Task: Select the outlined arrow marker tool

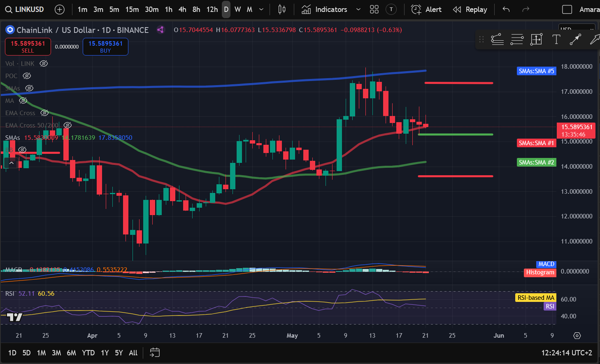Action: coord(595,39)
